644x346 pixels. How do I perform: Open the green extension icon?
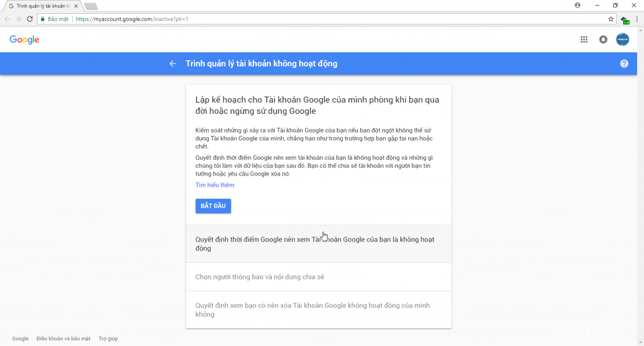625,20
